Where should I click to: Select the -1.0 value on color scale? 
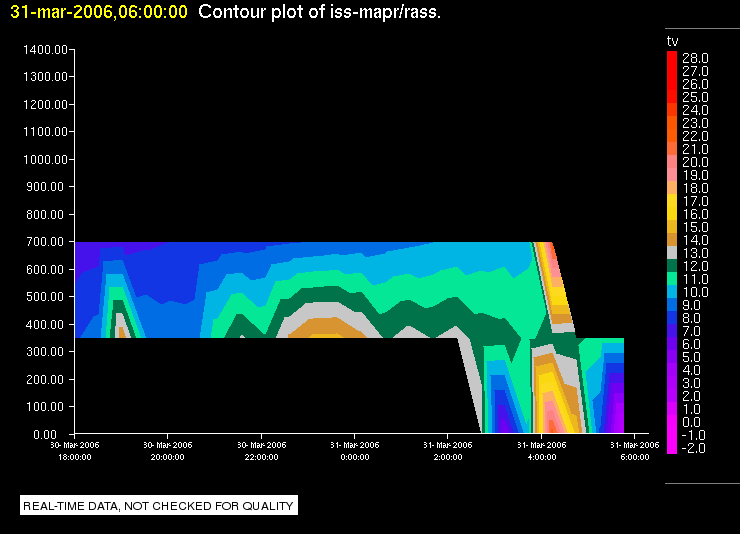(693, 435)
